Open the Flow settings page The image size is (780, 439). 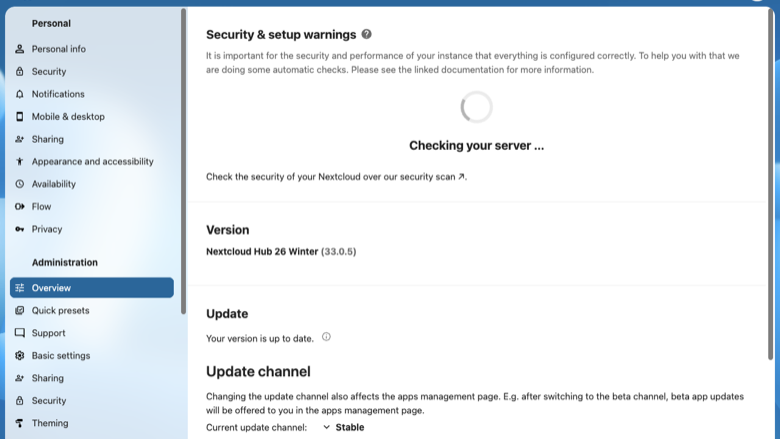pyautogui.click(x=92, y=206)
